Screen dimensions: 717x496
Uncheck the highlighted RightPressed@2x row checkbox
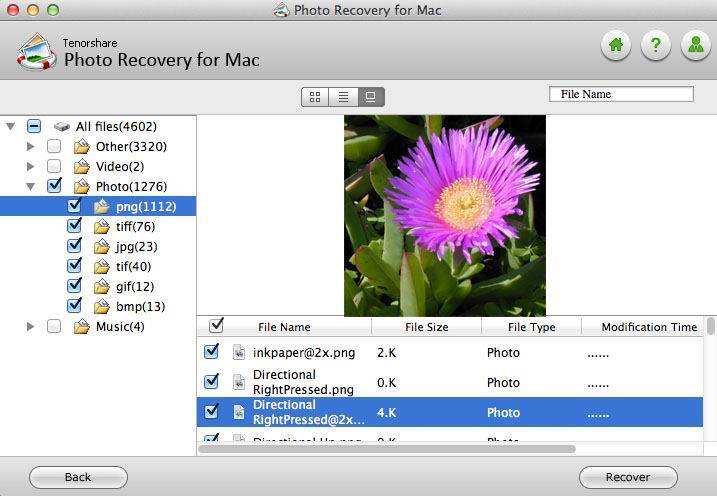pos(211,411)
